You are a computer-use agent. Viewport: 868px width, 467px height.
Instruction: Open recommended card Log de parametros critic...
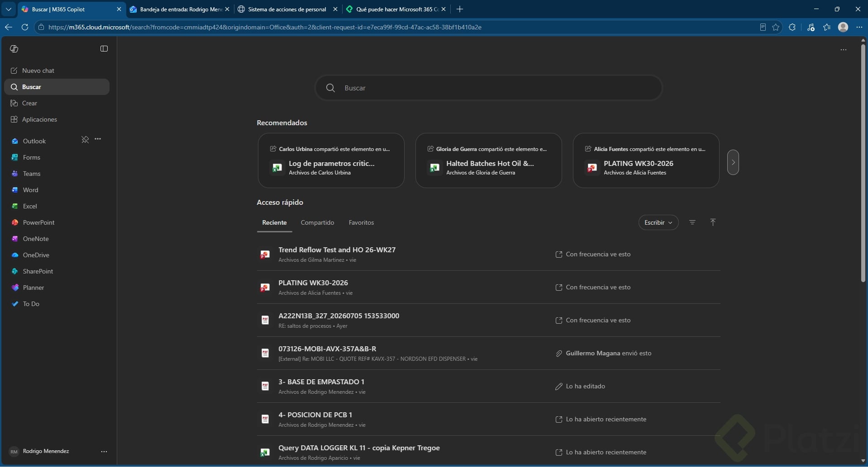pyautogui.click(x=331, y=160)
